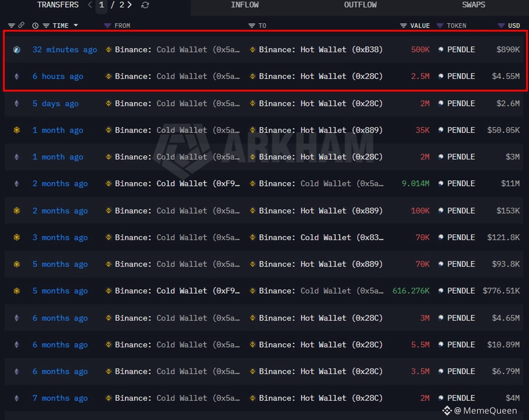Open the VALUE column filter icon
The height and width of the screenshot is (420, 529).
[x=403, y=26]
